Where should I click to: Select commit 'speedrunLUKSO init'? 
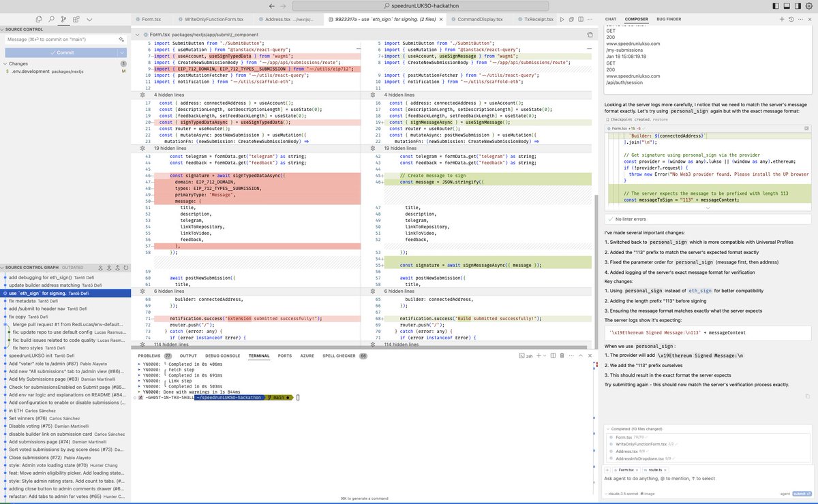click(x=64, y=356)
